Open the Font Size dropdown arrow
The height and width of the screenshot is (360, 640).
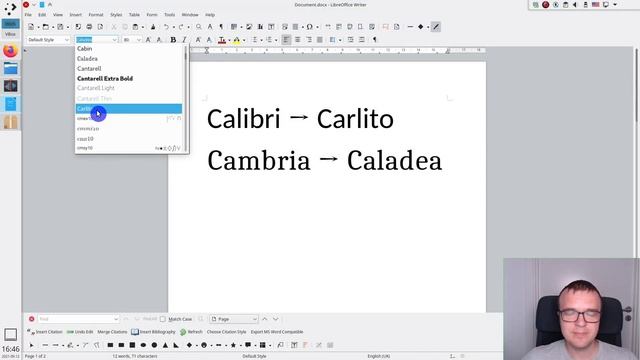[x=139, y=40]
